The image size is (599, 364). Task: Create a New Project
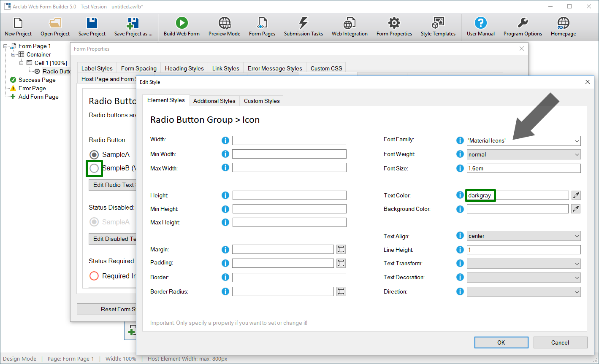[x=17, y=26]
